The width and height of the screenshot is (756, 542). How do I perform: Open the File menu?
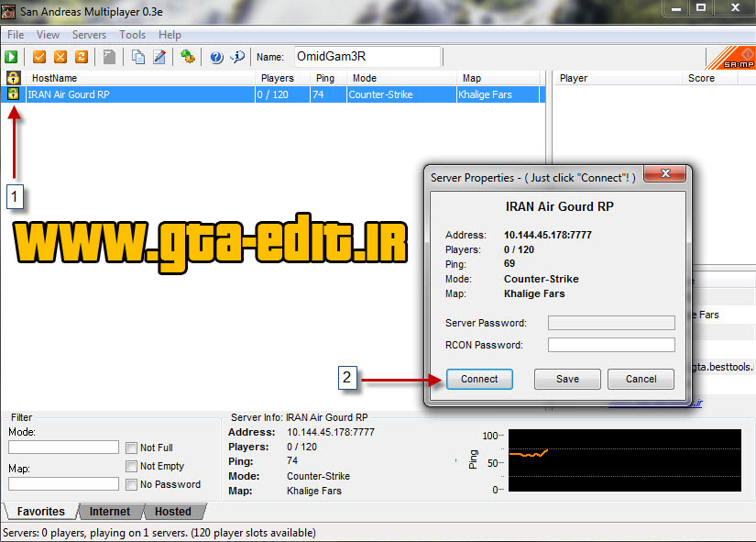16,35
